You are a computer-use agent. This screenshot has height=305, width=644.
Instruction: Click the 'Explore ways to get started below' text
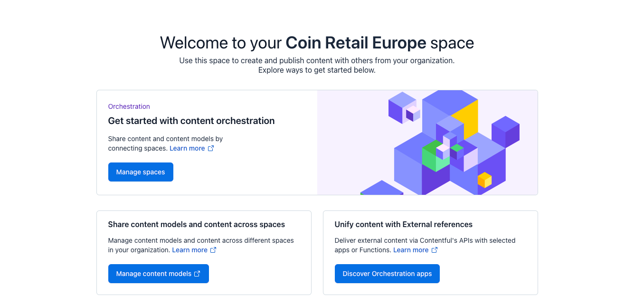(317, 70)
